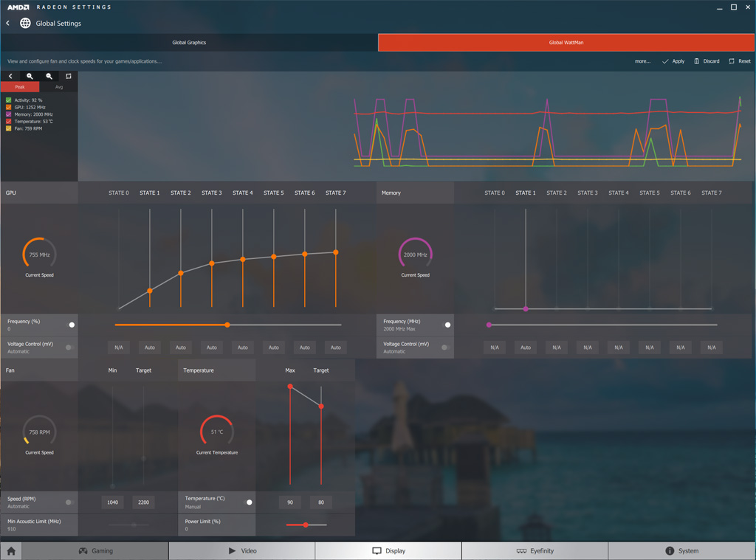Click the Max temperature field 90

[289, 502]
